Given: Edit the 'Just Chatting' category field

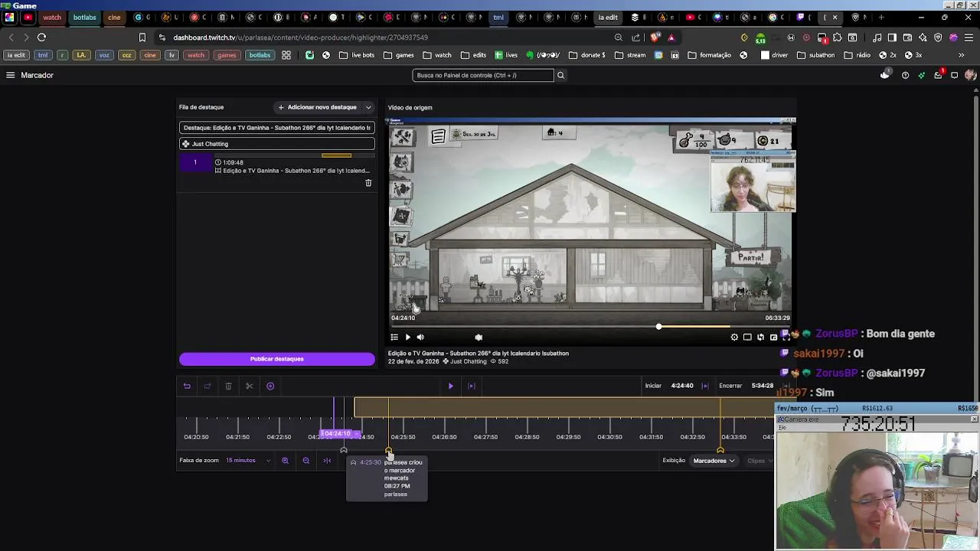Looking at the screenshot, I should [x=277, y=144].
